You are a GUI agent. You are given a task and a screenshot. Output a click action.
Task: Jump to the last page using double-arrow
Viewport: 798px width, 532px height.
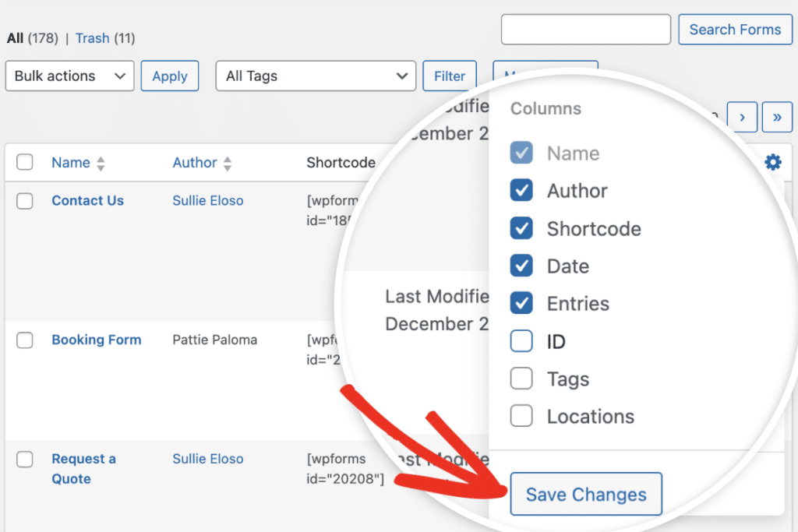point(776,117)
